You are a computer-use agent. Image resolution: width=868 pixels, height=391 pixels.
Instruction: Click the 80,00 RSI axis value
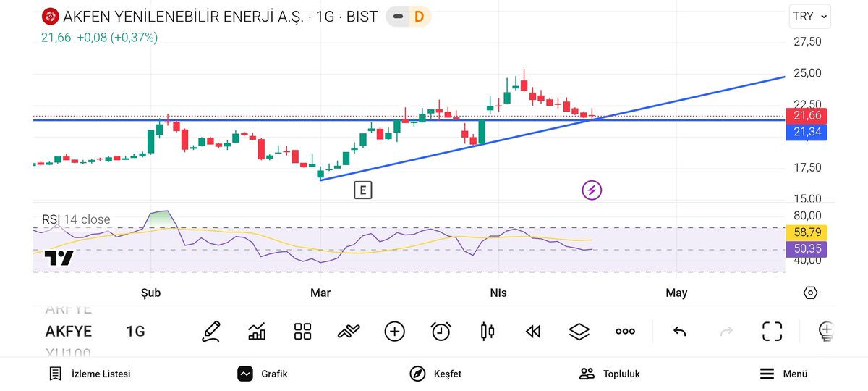807,215
